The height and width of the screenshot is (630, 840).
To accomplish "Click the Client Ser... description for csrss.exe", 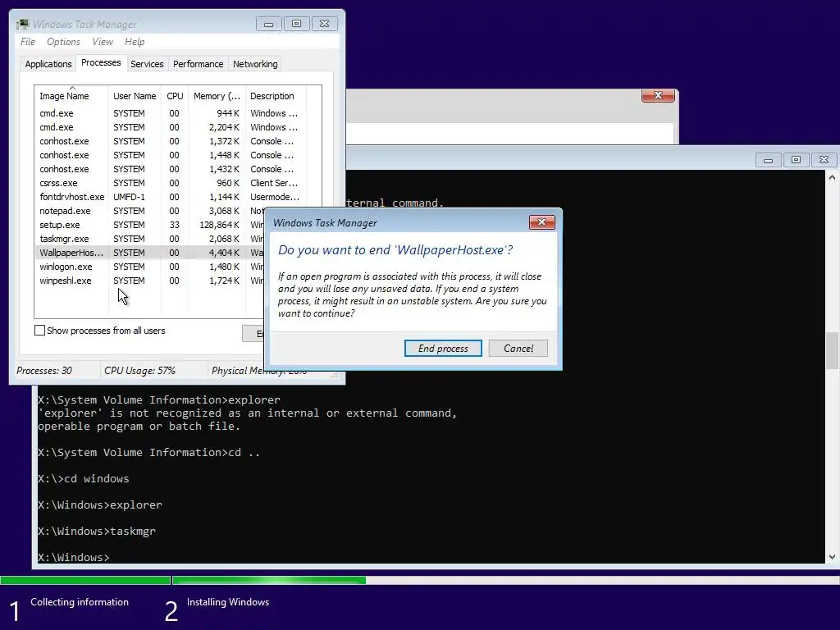I will click(274, 183).
